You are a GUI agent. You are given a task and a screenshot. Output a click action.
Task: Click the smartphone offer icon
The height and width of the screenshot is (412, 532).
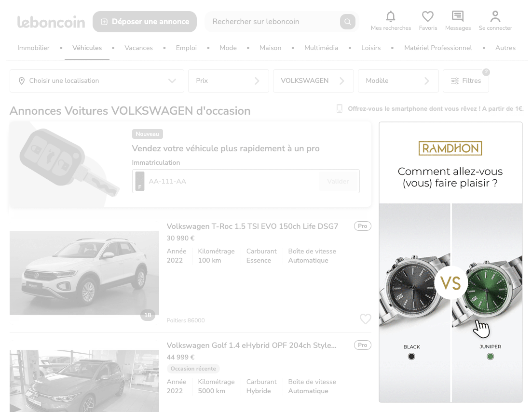(340, 109)
